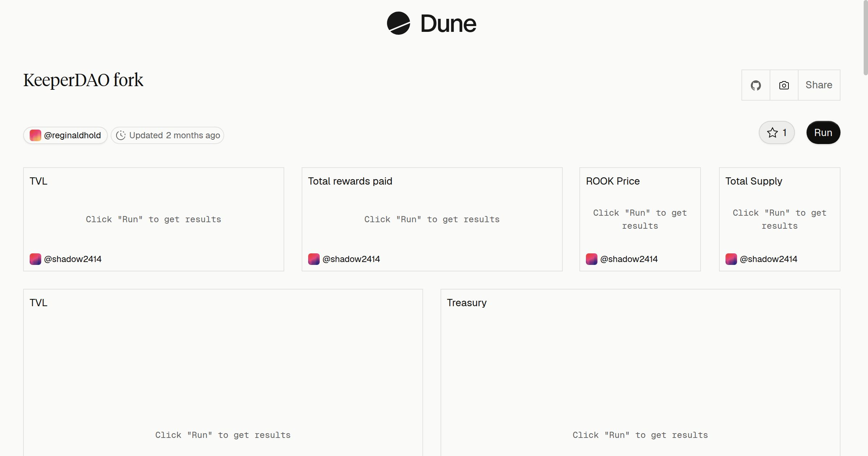Open the @reginaldhold profile link
This screenshot has height=456, width=868.
pyautogui.click(x=72, y=135)
